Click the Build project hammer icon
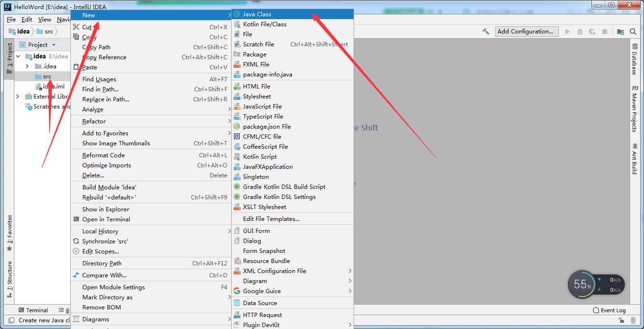This screenshot has height=329, width=644. [486, 32]
